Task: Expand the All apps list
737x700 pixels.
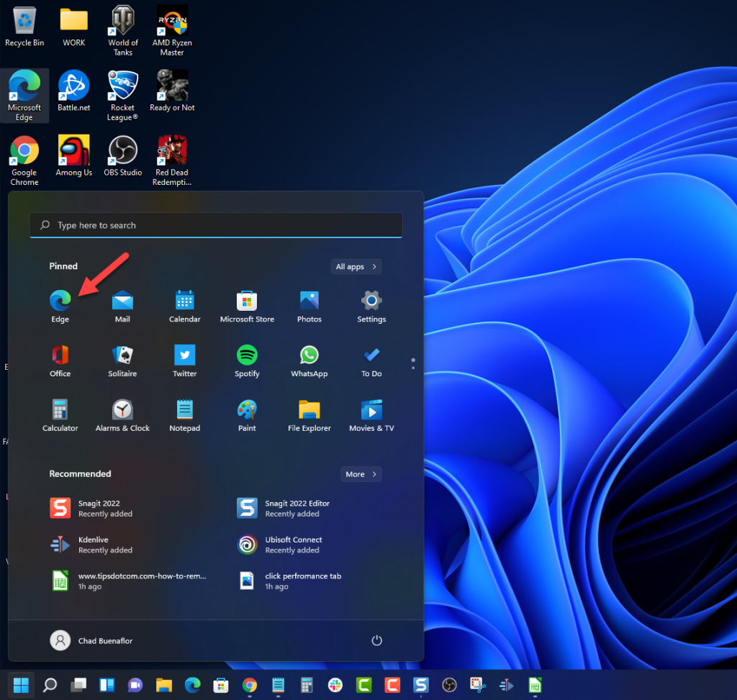Action: pos(356,266)
